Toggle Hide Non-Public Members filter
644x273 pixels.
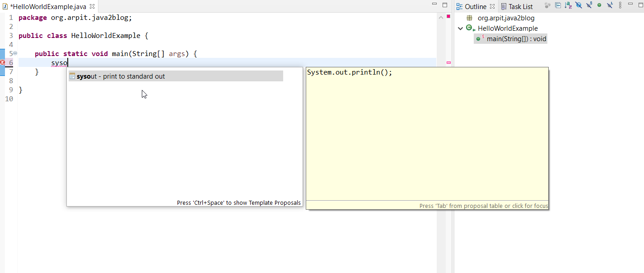pos(599,5)
